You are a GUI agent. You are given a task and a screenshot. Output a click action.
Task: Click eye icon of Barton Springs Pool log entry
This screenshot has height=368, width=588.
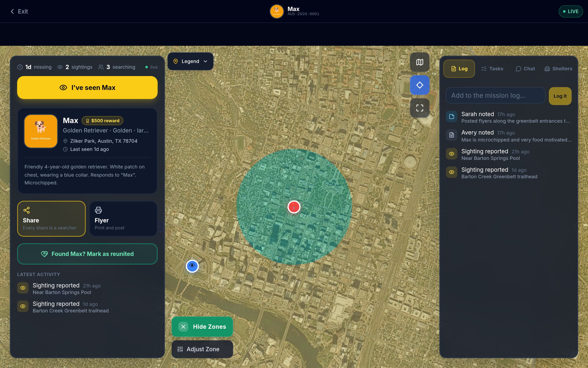pos(451,154)
